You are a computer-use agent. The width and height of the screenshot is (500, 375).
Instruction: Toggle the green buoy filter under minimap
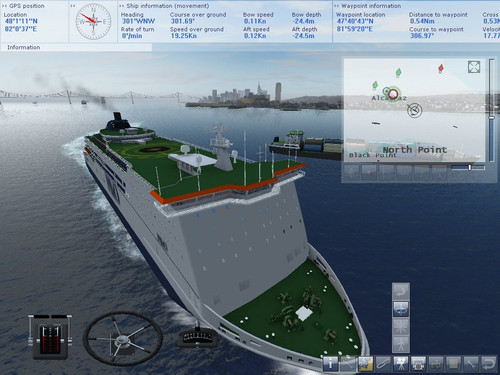(422, 172)
